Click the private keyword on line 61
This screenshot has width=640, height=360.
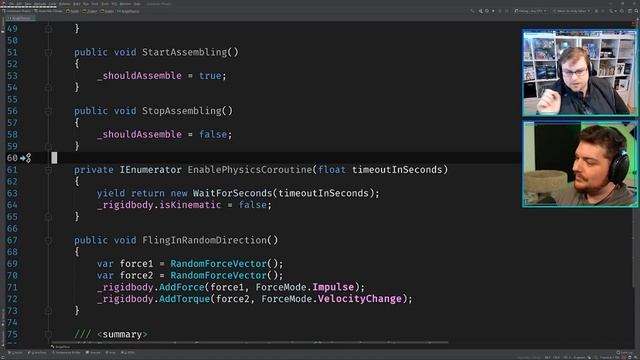coord(93,170)
